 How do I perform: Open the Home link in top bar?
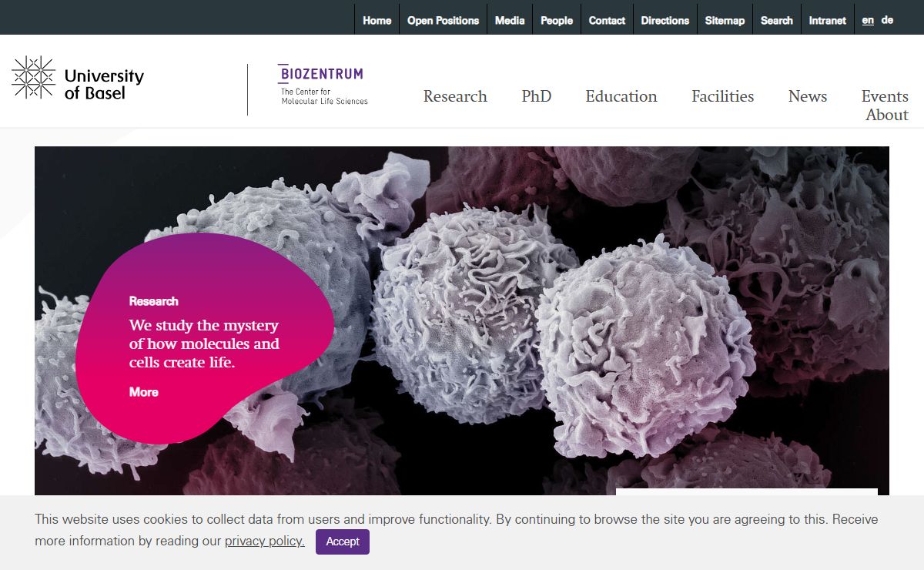pyautogui.click(x=377, y=21)
